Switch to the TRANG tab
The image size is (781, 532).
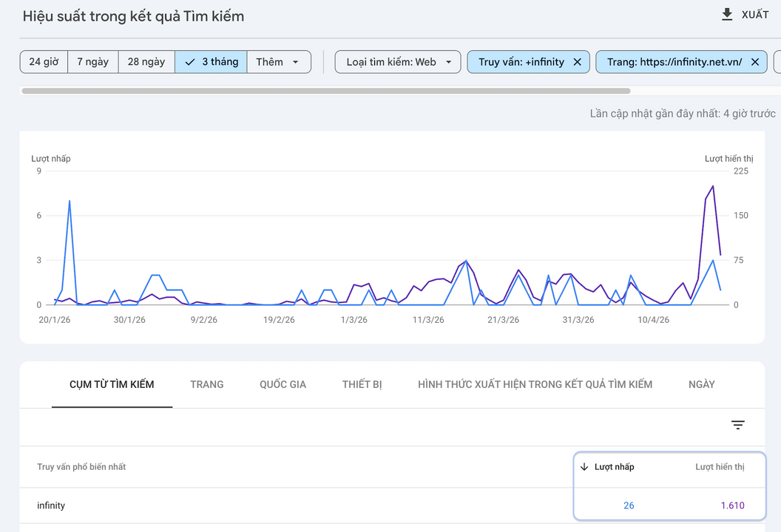(206, 384)
